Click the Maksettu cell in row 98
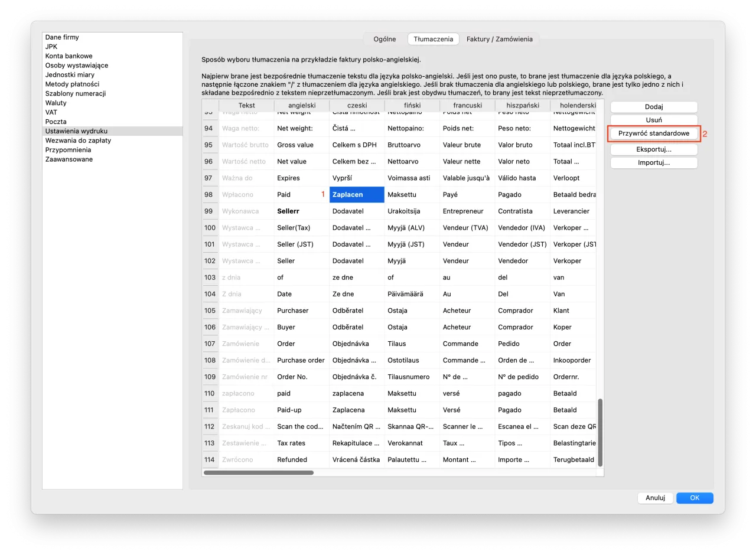 [412, 194]
